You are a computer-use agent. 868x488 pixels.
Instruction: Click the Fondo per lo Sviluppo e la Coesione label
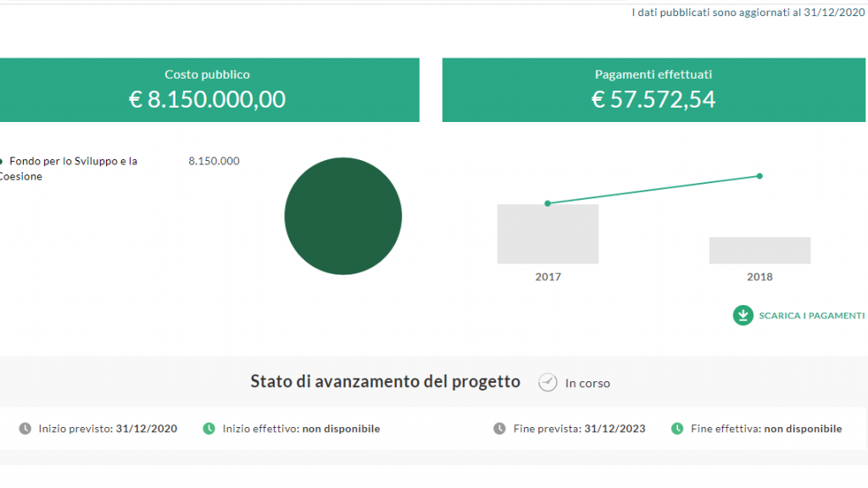point(69,169)
